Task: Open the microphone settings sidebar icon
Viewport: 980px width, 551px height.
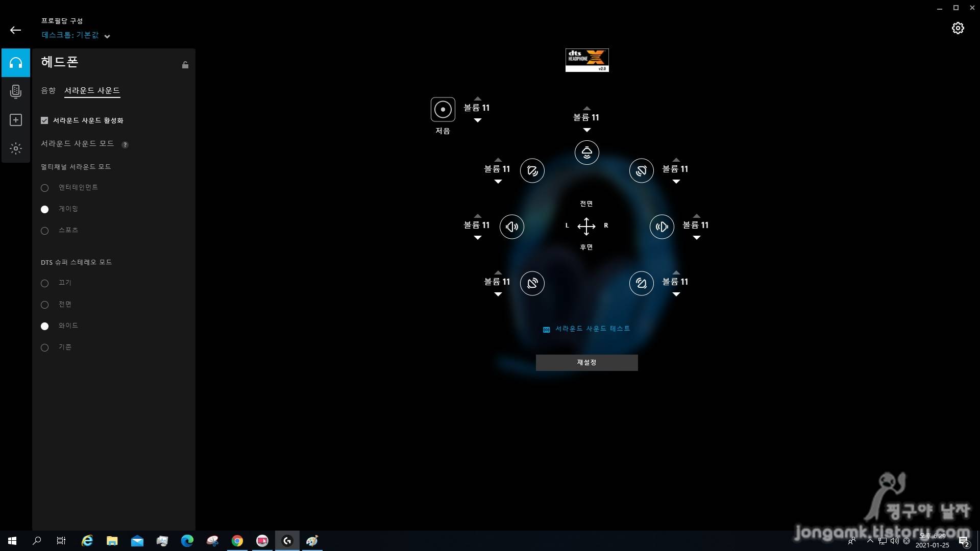Action: tap(16, 91)
